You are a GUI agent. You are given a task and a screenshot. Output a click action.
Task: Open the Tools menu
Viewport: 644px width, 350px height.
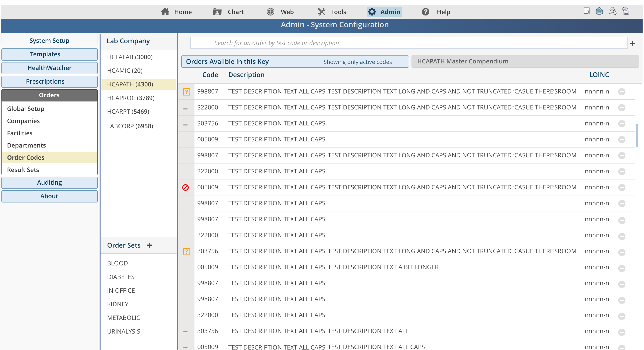(332, 12)
